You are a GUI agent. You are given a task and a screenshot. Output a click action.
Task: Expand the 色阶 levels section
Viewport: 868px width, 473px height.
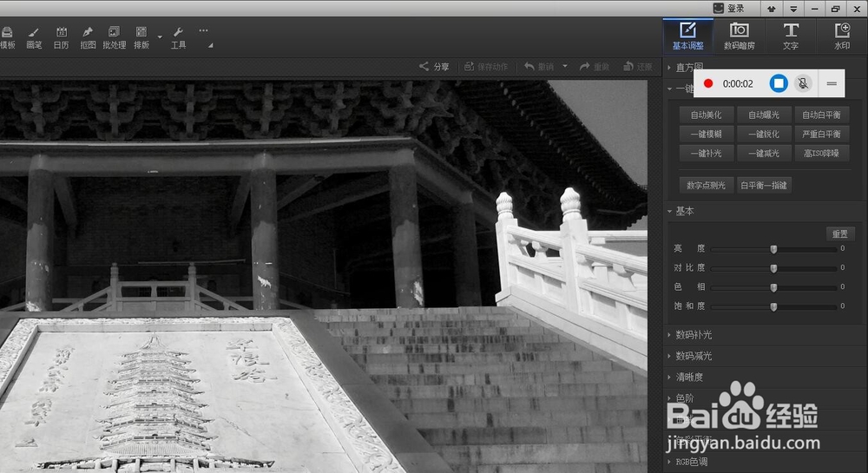tap(681, 397)
